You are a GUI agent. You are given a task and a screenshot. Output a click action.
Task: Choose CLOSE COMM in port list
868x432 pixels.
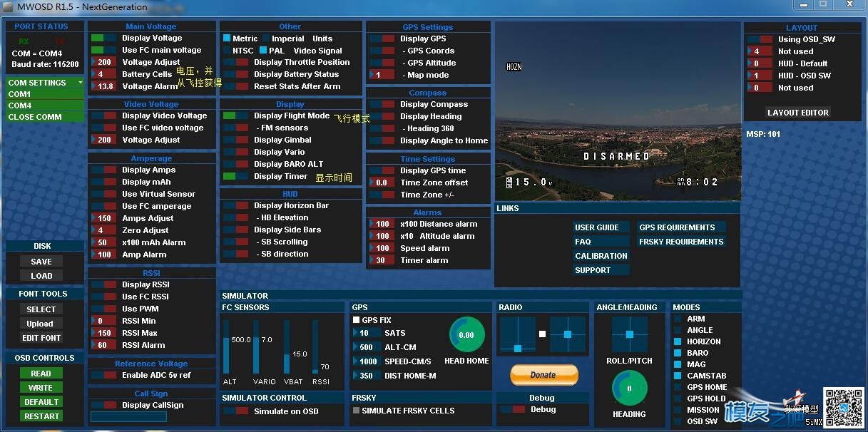[x=45, y=117]
